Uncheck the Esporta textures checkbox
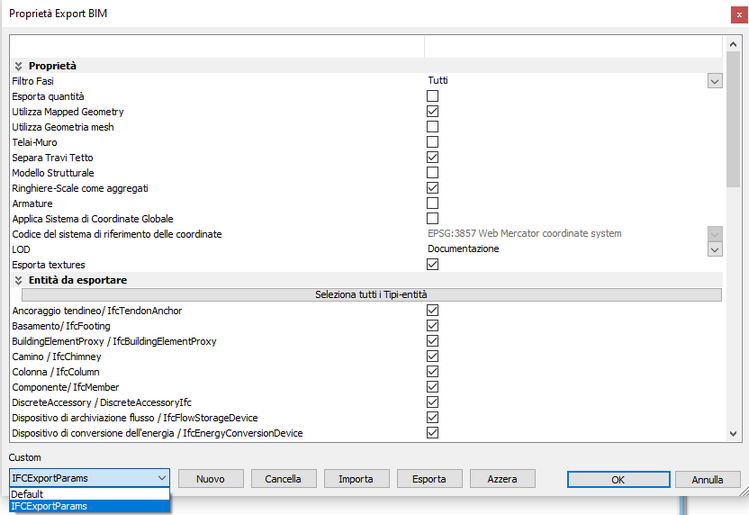The width and height of the screenshot is (749, 515). [432, 264]
